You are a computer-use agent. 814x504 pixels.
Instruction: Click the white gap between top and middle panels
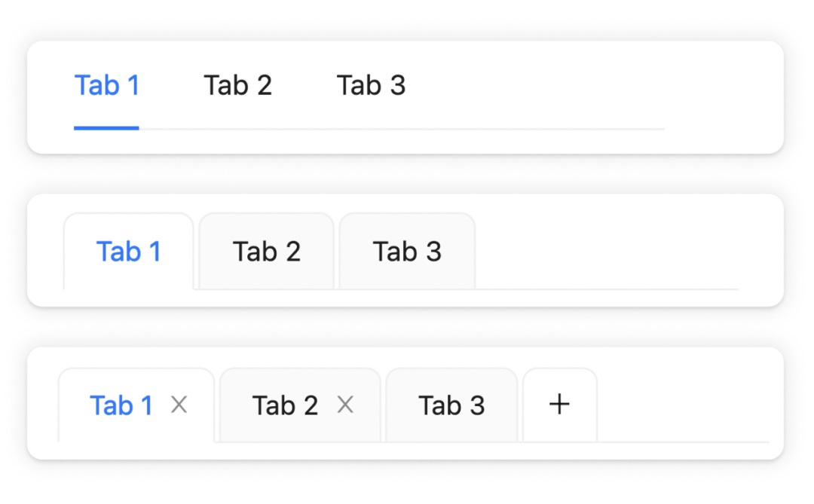405,174
